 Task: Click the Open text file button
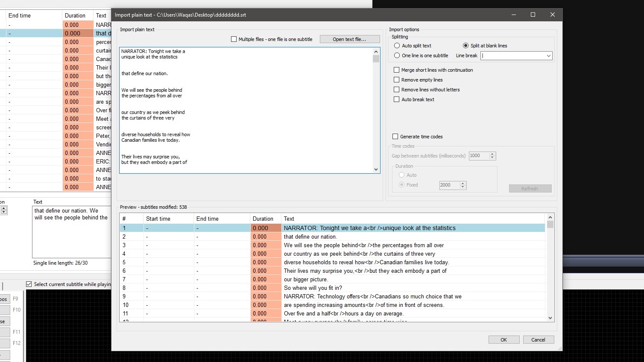pyautogui.click(x=349, y=39)
